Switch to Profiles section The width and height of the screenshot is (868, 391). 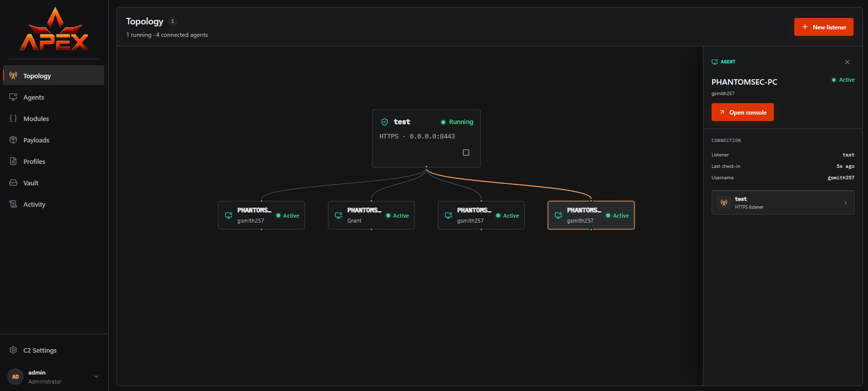coord(54,161)
